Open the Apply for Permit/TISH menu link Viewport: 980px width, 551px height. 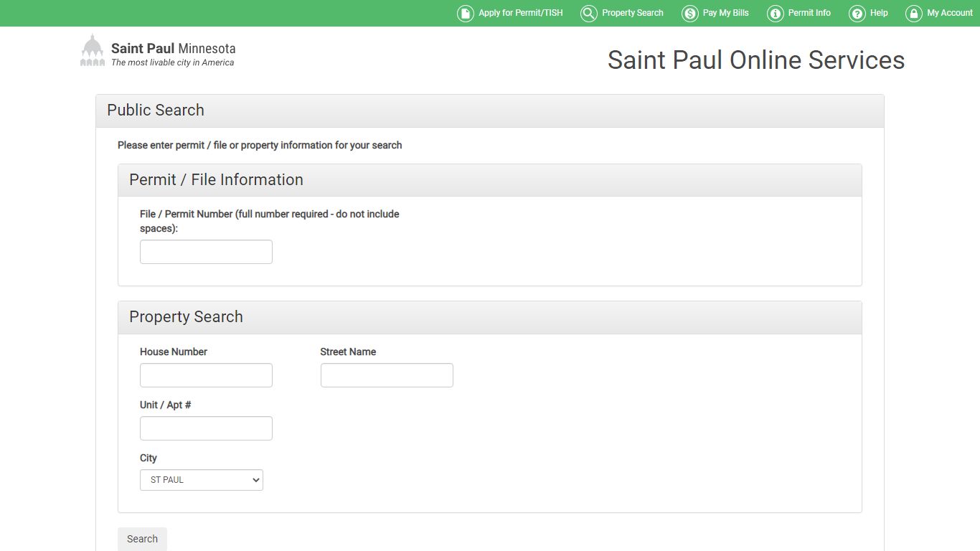[x=521, y=13]
